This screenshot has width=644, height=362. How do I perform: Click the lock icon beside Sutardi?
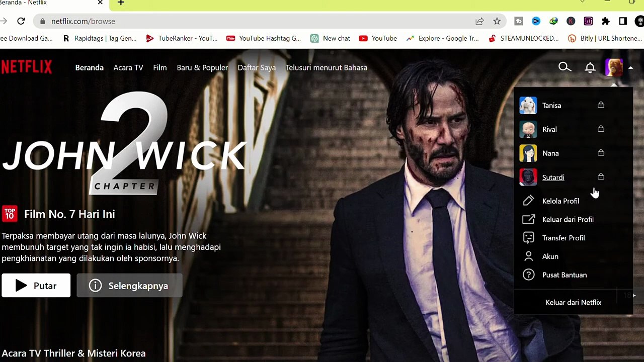tap(601, 176)
